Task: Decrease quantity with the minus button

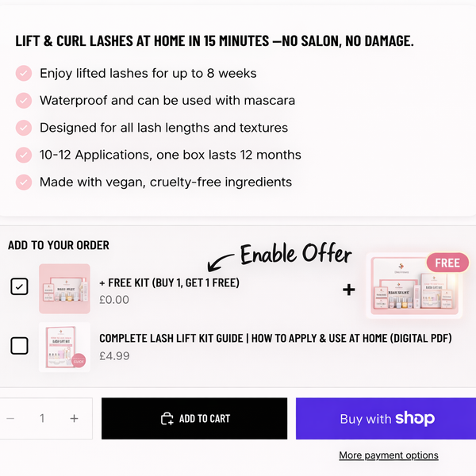Action: click(10, 418)
